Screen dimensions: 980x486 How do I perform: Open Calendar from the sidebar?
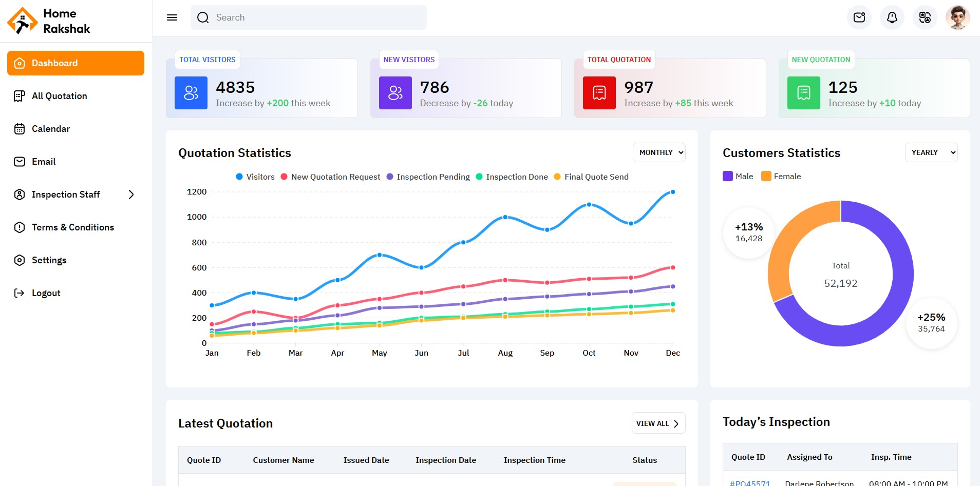click(50, 129)
